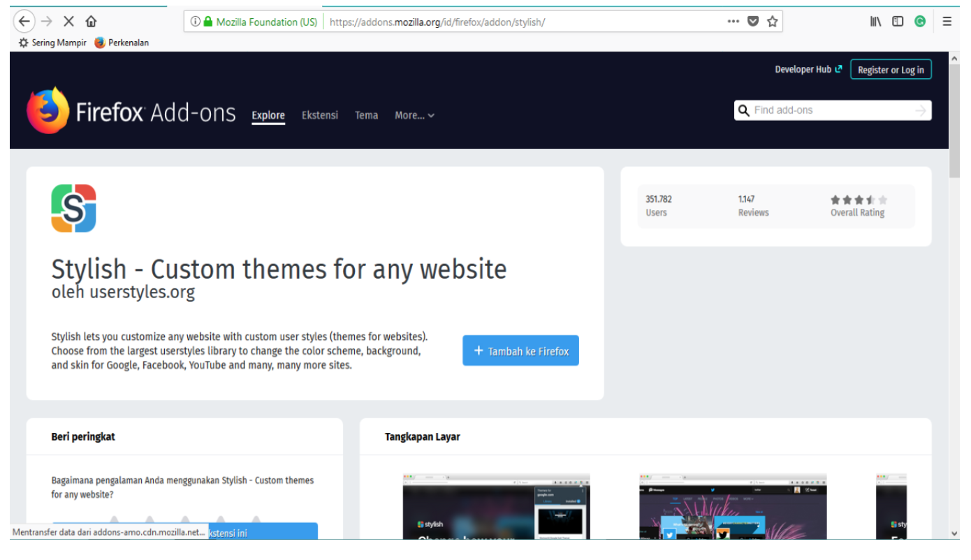This screenshot has height=560, width=971.
Task: Open page actions three-dot menu
Action: (733, 22)
